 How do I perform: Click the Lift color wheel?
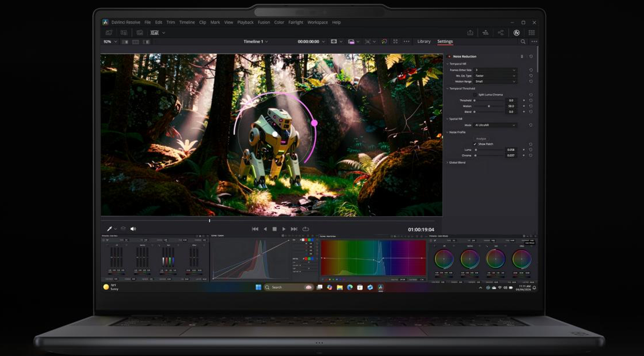tap(444, 258)
